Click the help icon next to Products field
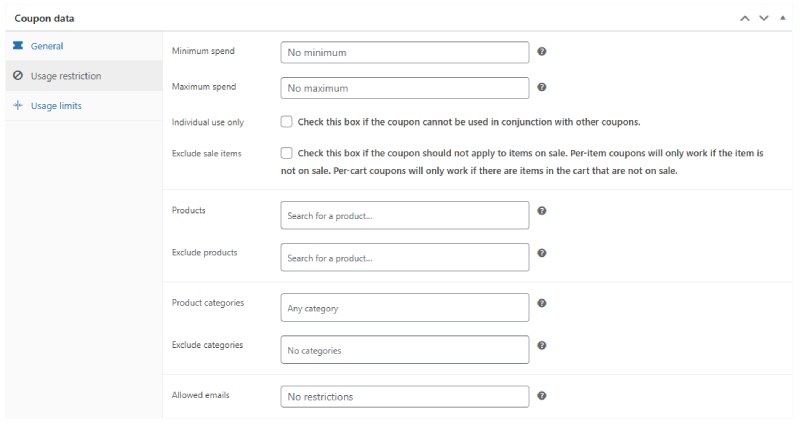The width and height of the screenshot is (800, 425). pyautogui.click(x=541, y=211)
